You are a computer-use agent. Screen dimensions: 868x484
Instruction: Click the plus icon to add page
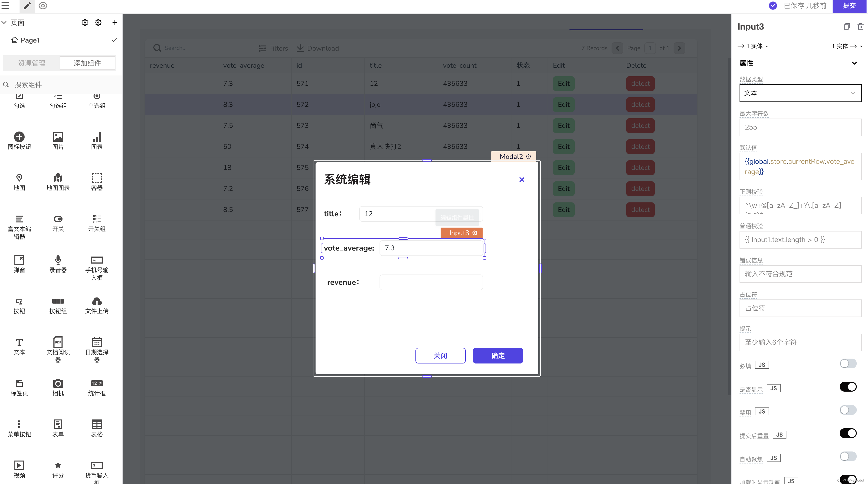pos(115,22)
